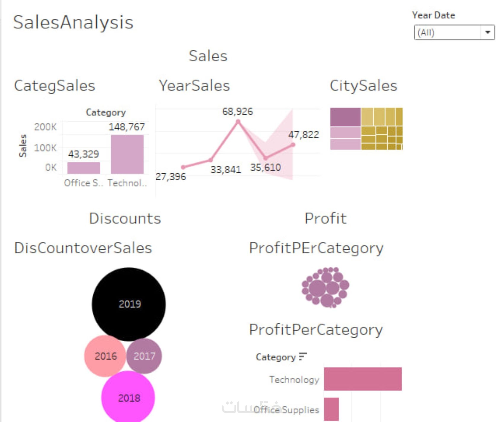The image size is (504, 422).
Task: Click the Office Supplies profit bar
Action: 331,409
